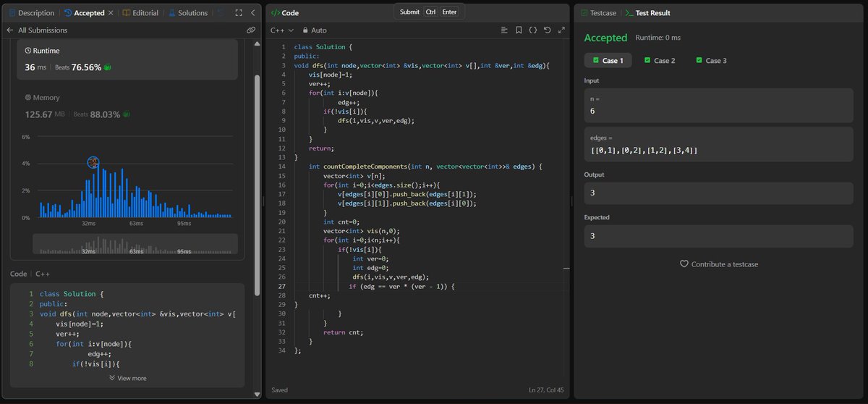Select Case 1 test case
Viewport: 868px width, 404px height.
[x=608, y=61]
